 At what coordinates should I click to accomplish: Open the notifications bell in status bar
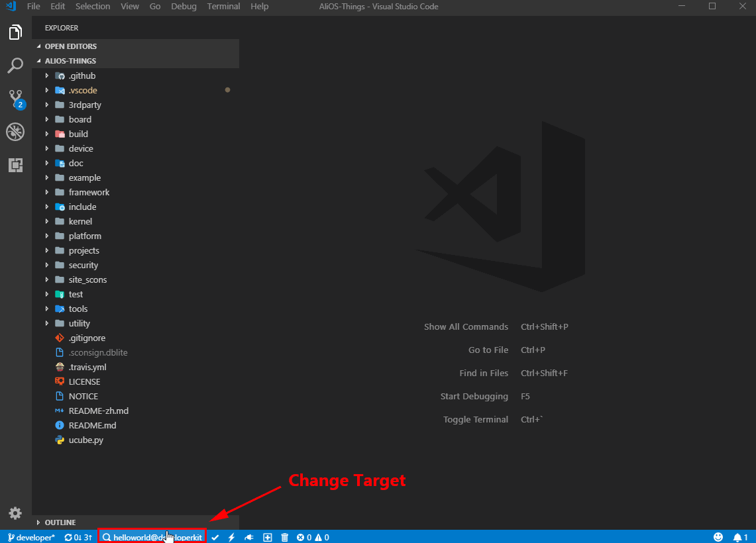pos(741,537)
